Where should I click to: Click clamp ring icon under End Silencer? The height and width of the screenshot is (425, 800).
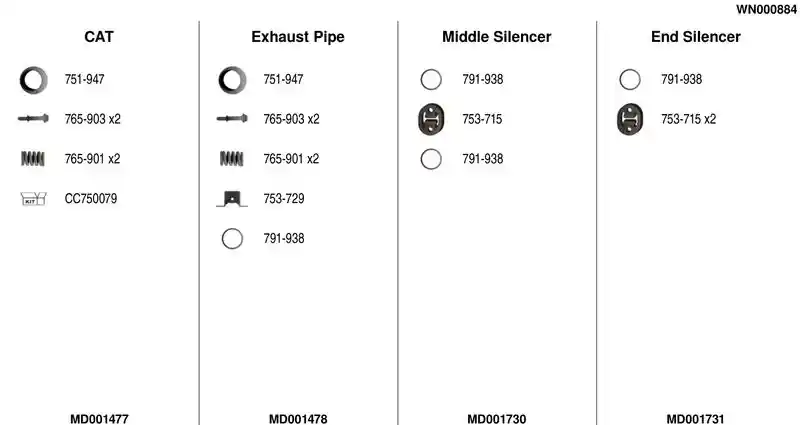tap(630, 80)
